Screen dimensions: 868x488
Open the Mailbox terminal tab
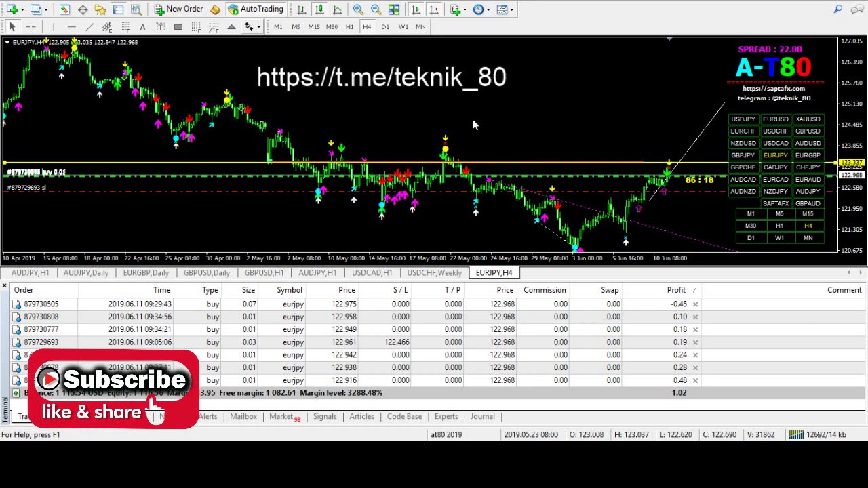point(243,417)
